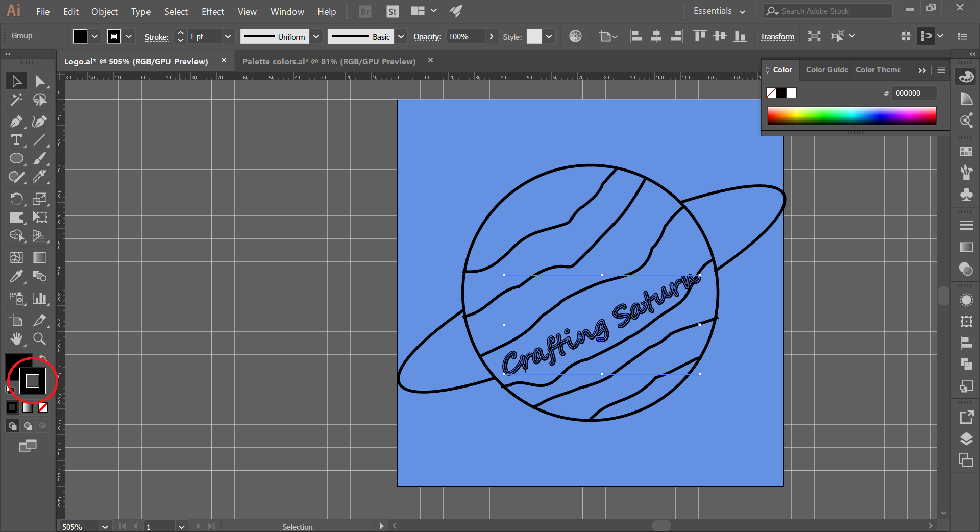Set paint mode to None
The width and height of the screenshot is (980, 532).
pos(43,407)
